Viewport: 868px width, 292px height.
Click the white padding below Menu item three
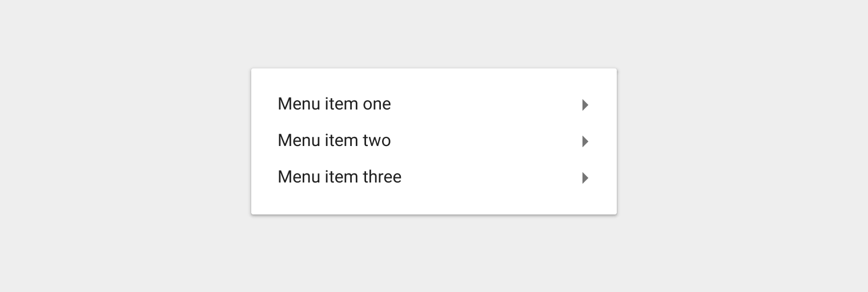click(x=434, y=205)
